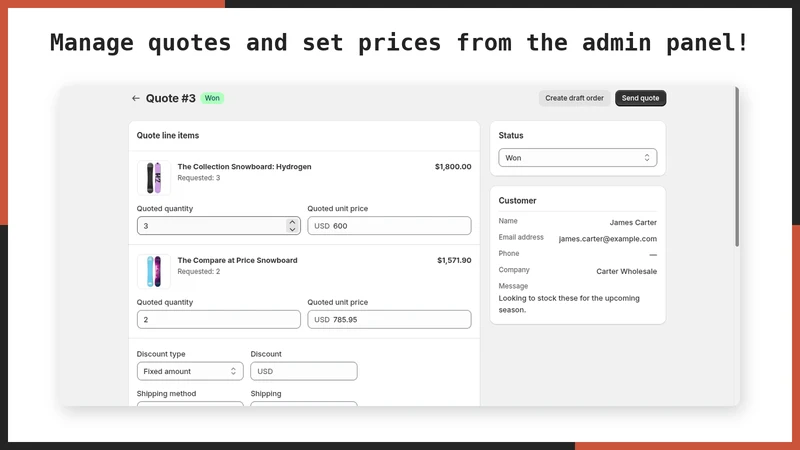Image resolution: width=800 pixels, height=450 pixels.
Task: Click The Collection Snowboard: Hydrogen title
Action: coord(244,166)
